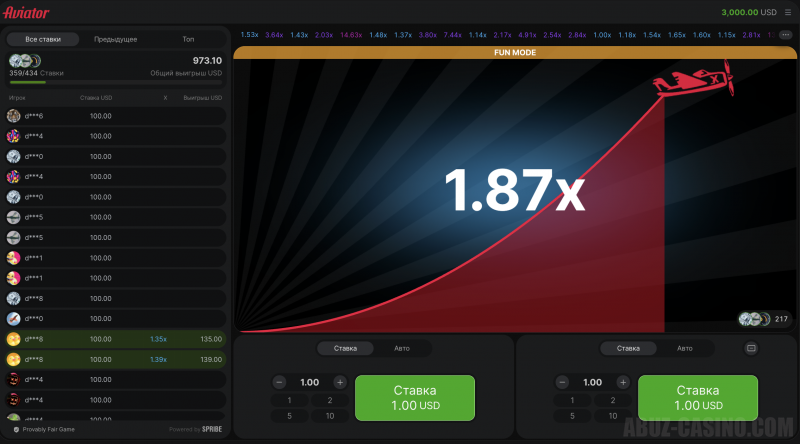The height and width of the screenshot is (444, 800).
Task: Switch to the Топ tab
Action: [188, 39]
